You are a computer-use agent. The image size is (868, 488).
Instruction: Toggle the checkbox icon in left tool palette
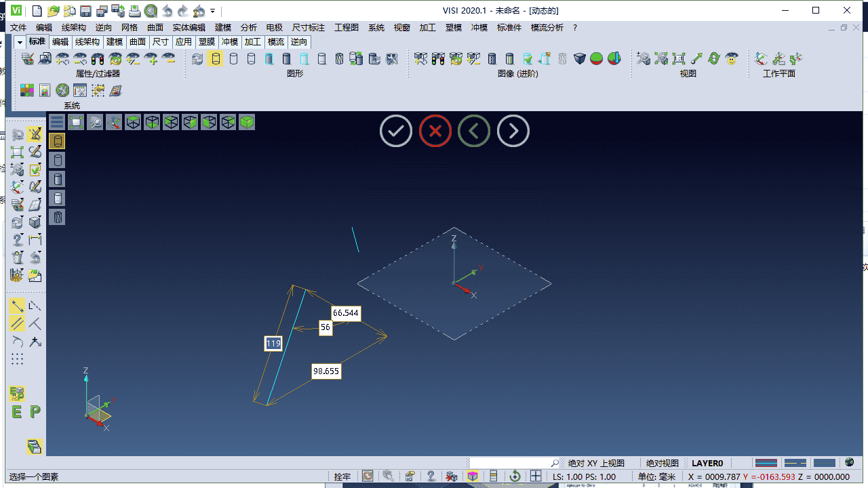pos(35,169)
